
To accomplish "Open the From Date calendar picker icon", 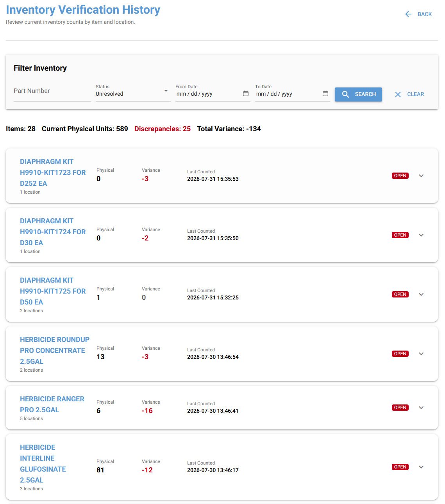I will click(x=246, y=93).
